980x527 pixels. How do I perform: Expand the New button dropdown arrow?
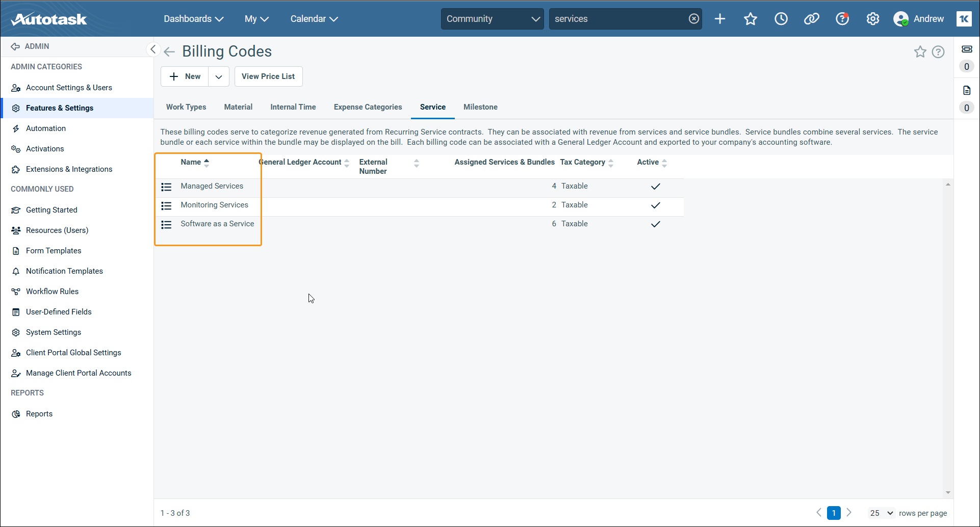point(219,76)
